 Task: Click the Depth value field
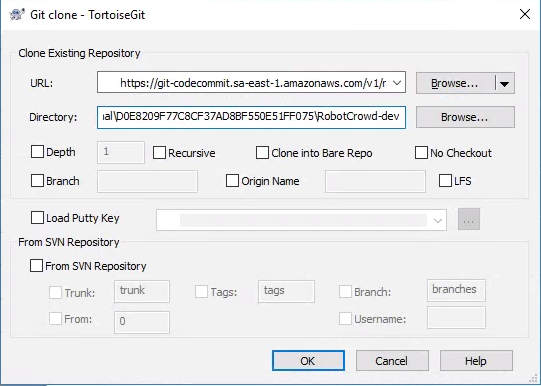pyautogui.click(x=121, y=152)
